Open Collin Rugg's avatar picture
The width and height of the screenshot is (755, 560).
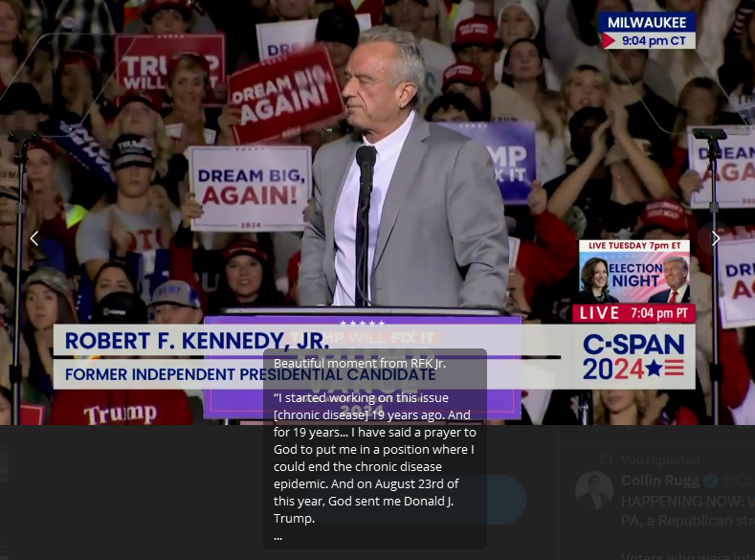[x=593, y=491]
